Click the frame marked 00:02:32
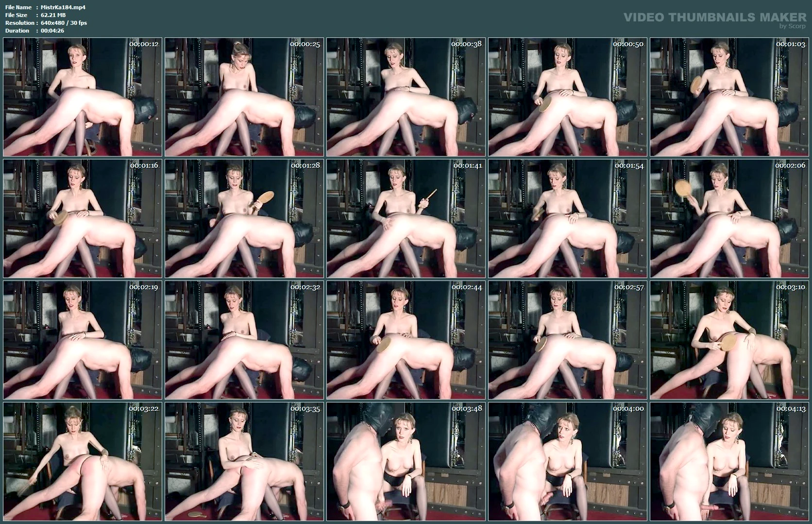This screenshot has width=812, height=524. 244,340
